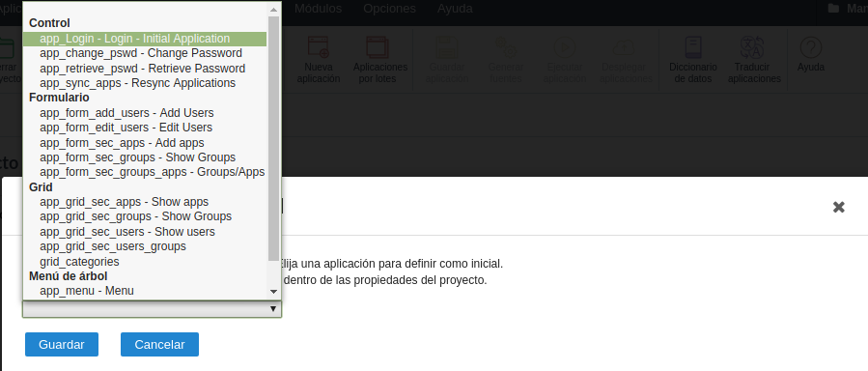Screen dimensions: 868x371
Task: Collapse the initial application combo box arrow
Action: (x=273, y=309)
